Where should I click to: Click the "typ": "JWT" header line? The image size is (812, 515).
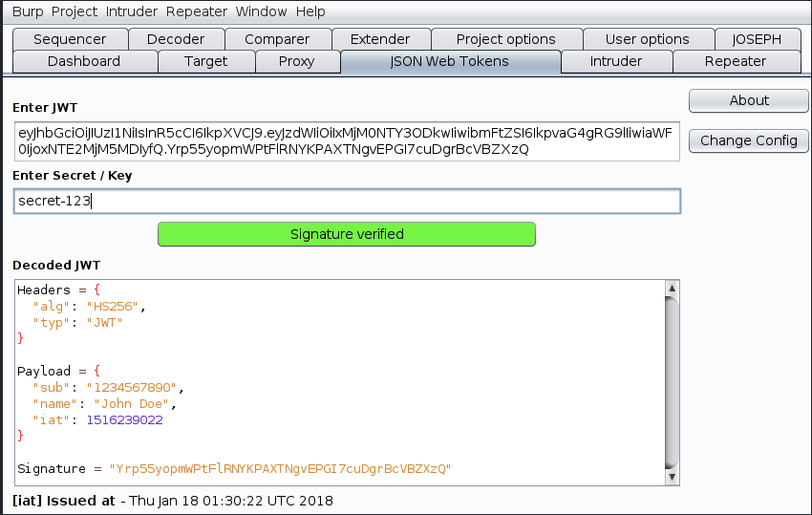coord(77,322)
